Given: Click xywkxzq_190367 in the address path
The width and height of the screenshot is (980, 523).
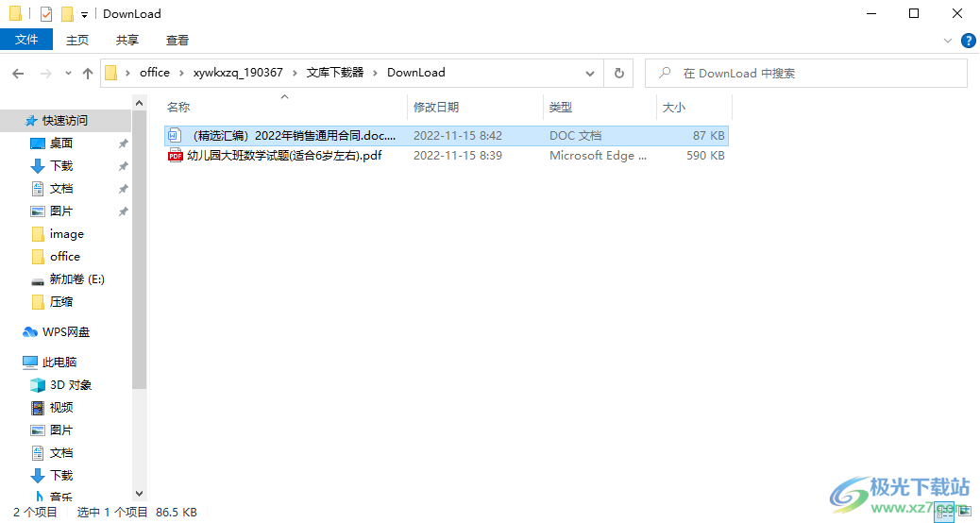Looking at the screenshot, I should click(238, 73).
